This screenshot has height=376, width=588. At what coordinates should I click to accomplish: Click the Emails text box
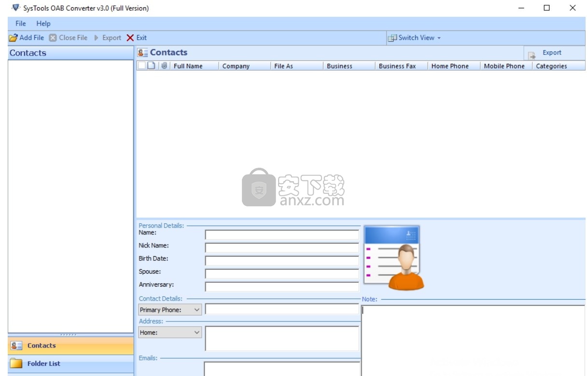(282, 369)
